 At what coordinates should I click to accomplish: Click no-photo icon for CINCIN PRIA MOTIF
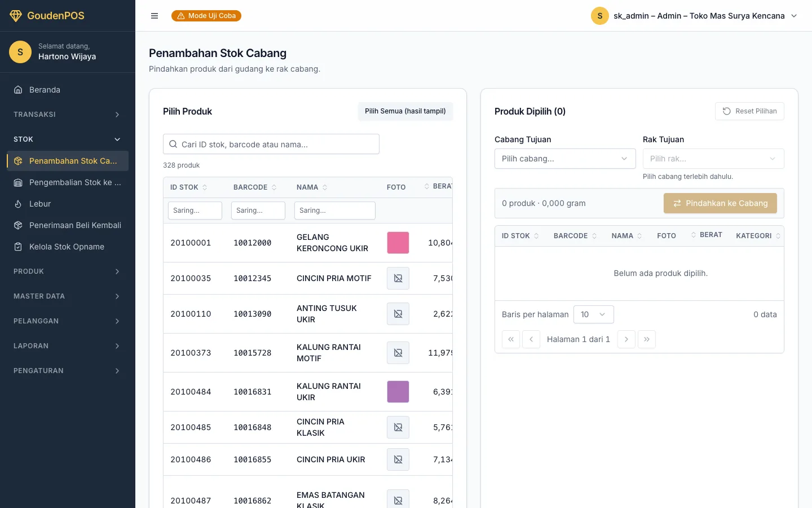pyautogui.click(x=398, y=278)
